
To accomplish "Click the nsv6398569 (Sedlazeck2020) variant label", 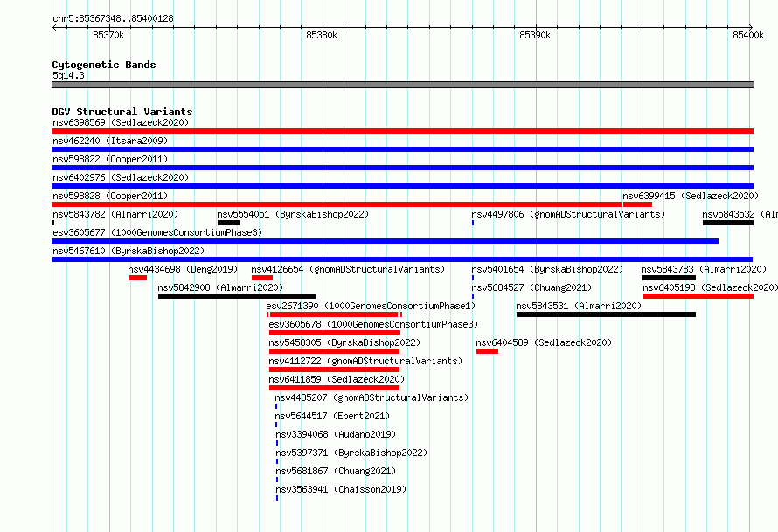I will pyautogui.click(x=121, y=122).
